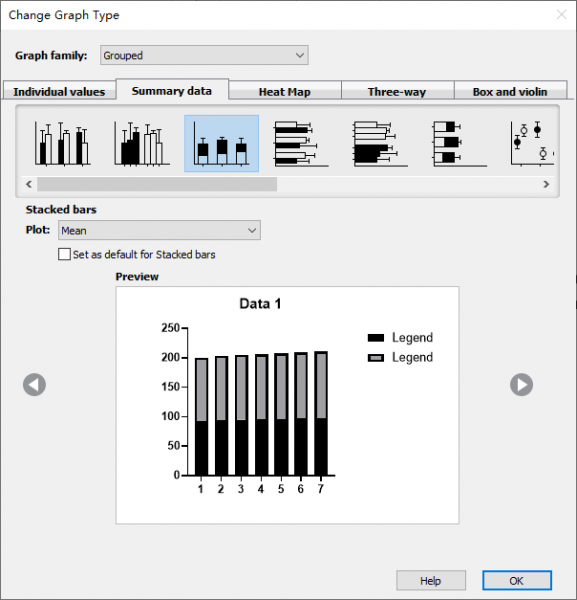Open the Graph family dropdown
577x600 pixels.
click(x=204, y=55)
